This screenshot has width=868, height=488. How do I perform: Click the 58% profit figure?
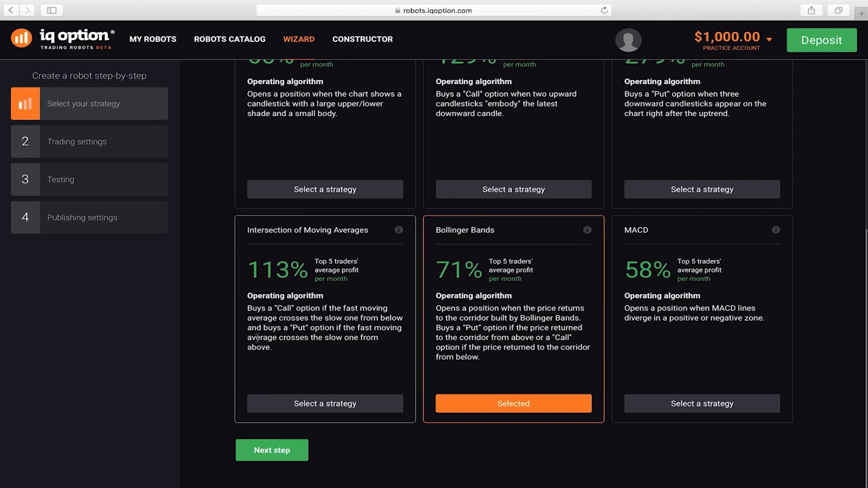coord(648,270)
